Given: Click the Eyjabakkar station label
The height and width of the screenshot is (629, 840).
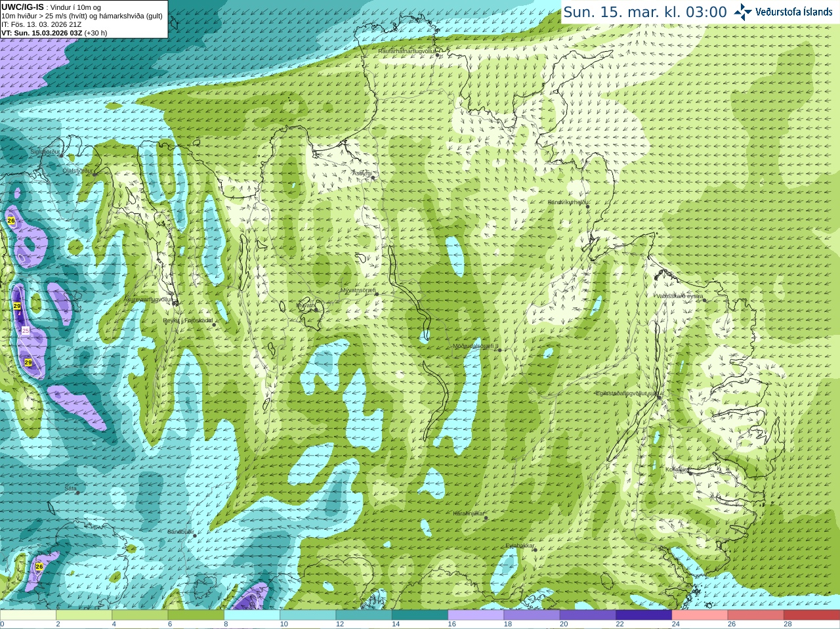Looking at the screenshot, I should [x=520, y=546].
